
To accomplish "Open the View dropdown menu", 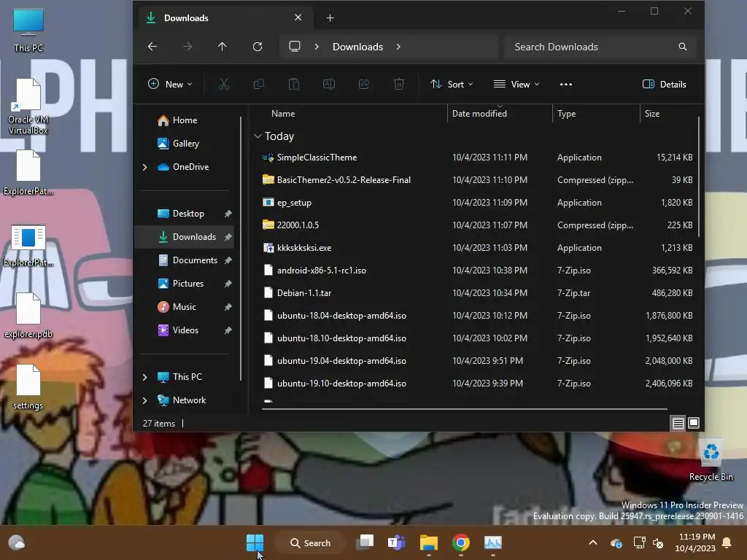I will click(516, 85).
